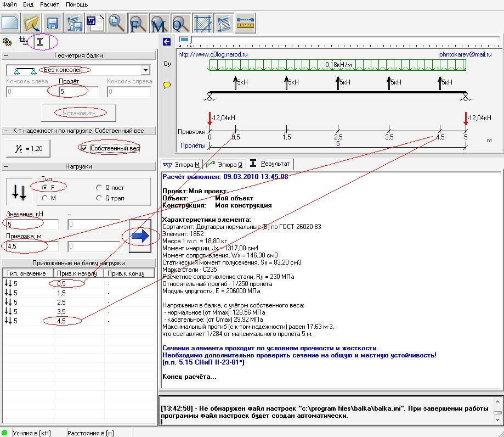Click the load icon in the 3,5 row
Viewport: 504px width, 437px height.
[x=8, y=311]
